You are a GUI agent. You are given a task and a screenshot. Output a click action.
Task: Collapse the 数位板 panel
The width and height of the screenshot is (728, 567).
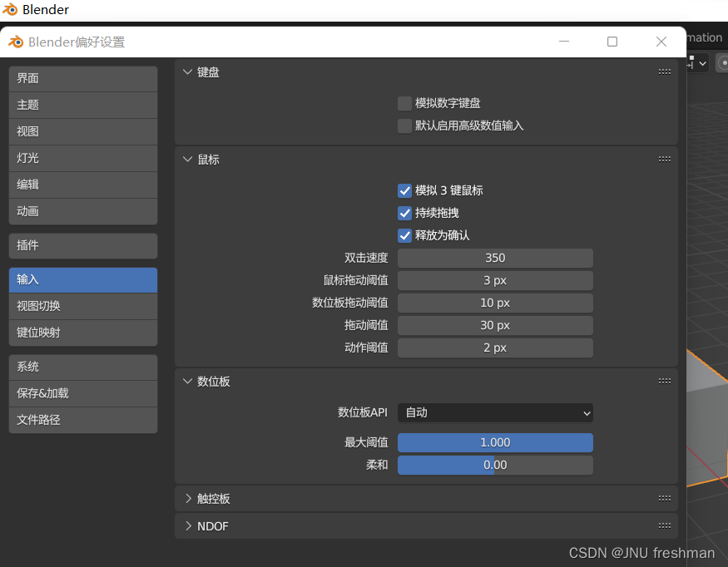pyautogui.click(x=187, y=382)
